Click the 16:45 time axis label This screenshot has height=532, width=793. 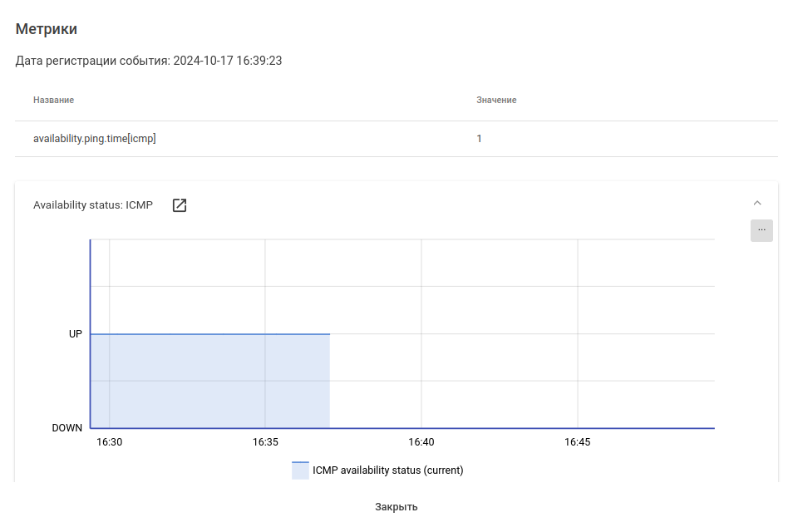coord(577,442)
